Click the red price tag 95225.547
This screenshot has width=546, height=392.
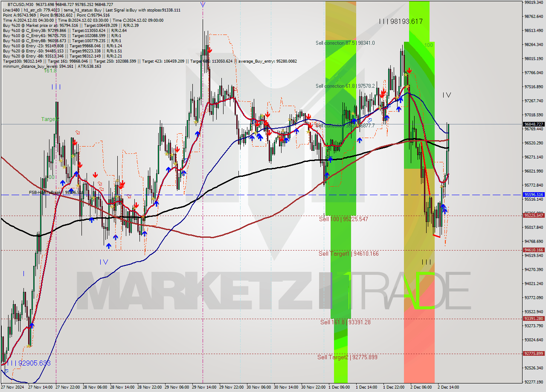pyautogui.click(x=534, y=215)
